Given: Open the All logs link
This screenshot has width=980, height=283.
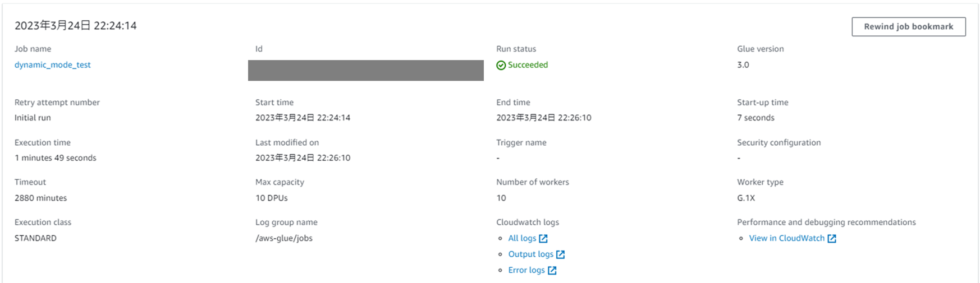Looking at the screenshot, I should click(522, 238).
